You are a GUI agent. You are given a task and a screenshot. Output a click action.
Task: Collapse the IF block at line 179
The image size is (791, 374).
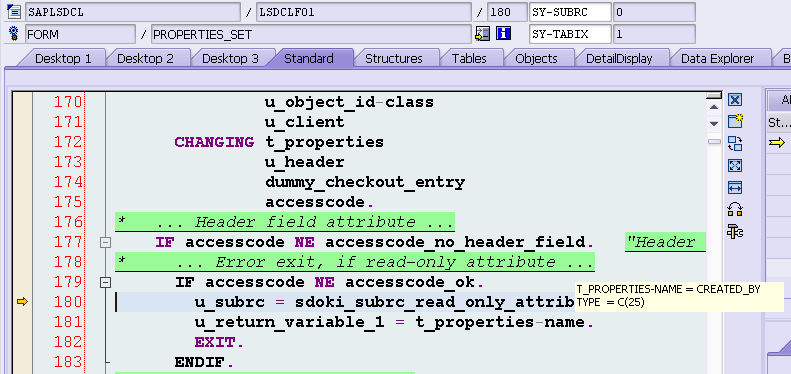(x=105, y=283)
